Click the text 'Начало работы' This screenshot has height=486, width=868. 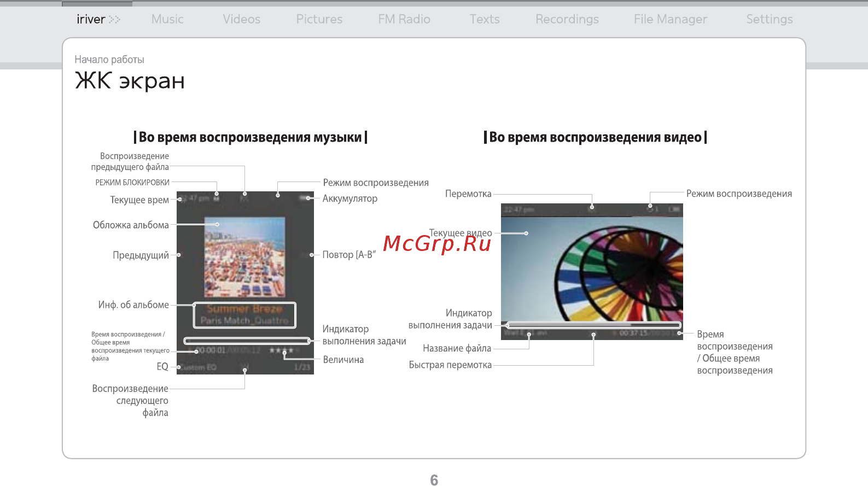(109, 59)
